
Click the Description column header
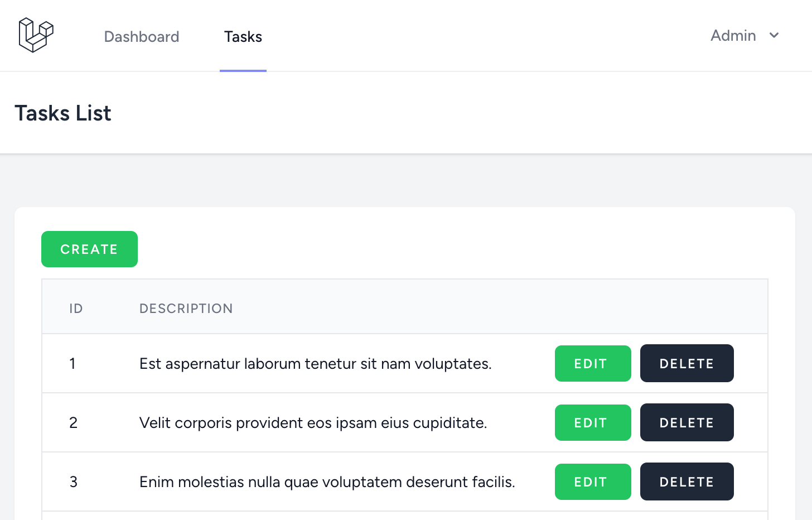186,309
